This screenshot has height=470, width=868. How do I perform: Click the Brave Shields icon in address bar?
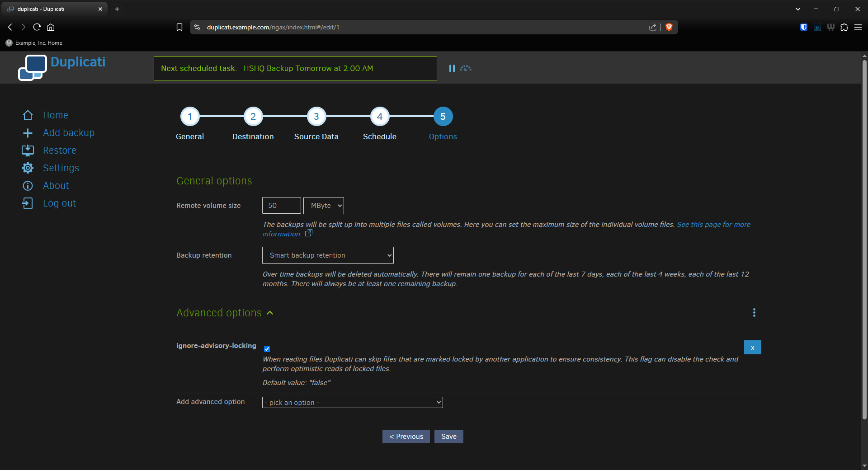(x=669, y=27)
